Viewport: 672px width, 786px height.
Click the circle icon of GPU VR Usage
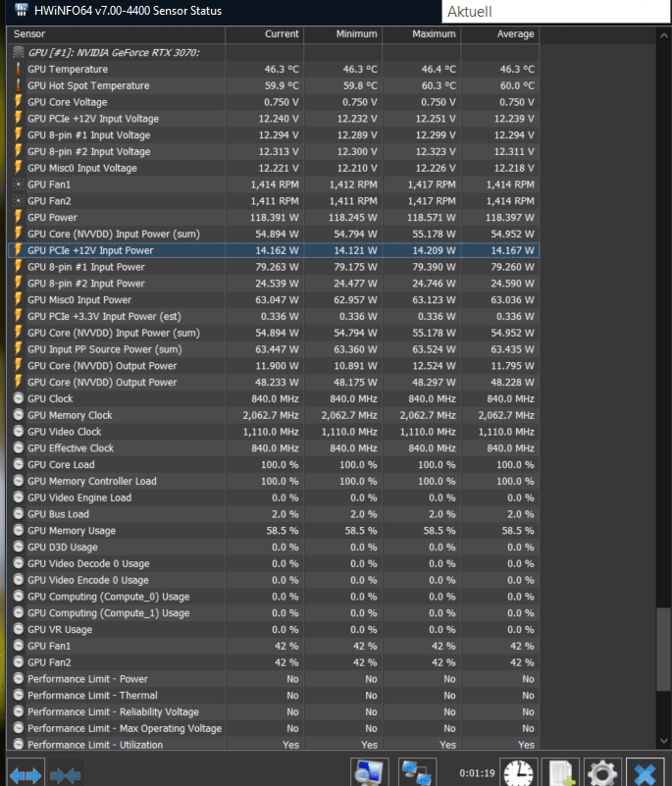pyautogui.click(x=19, y=629)
